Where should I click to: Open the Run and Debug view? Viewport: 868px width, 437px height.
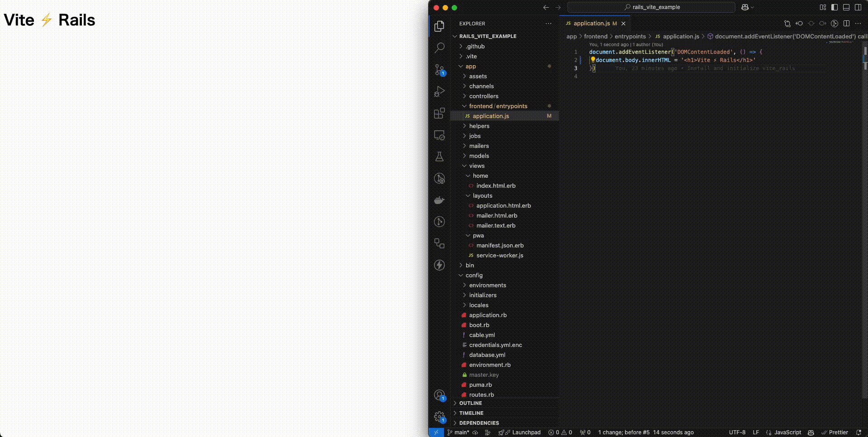click(x=439, y=91)
